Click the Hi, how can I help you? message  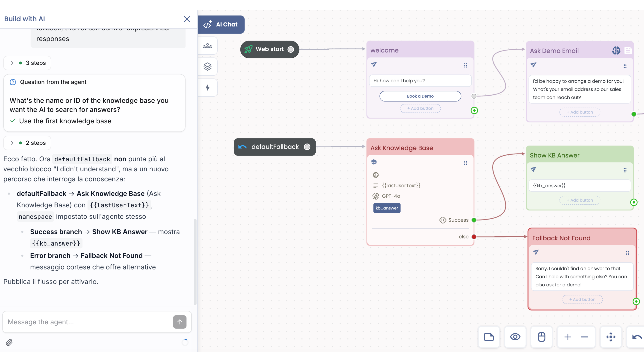(420, 81)
